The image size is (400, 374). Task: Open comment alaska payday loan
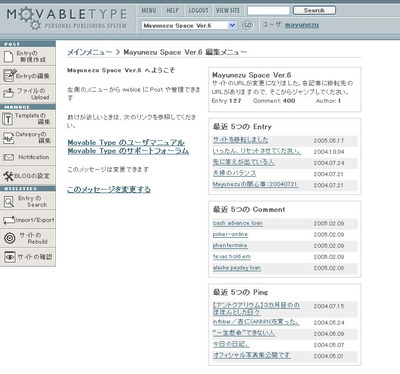point(237,268)
